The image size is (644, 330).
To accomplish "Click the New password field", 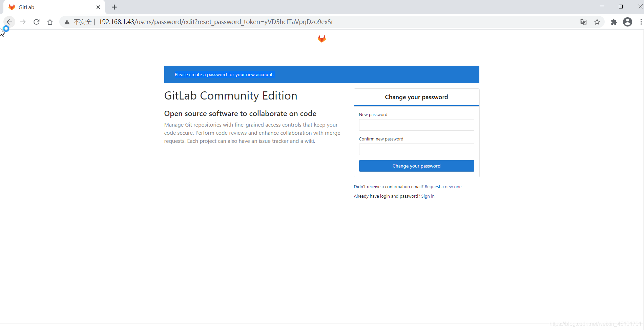I will click(x=416, y=125).
